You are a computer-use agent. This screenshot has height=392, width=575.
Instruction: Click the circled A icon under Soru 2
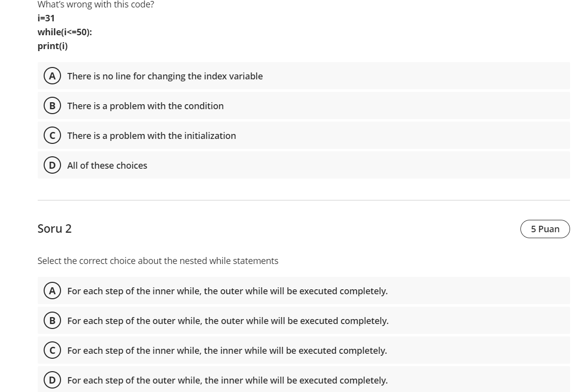coord(53,291)
